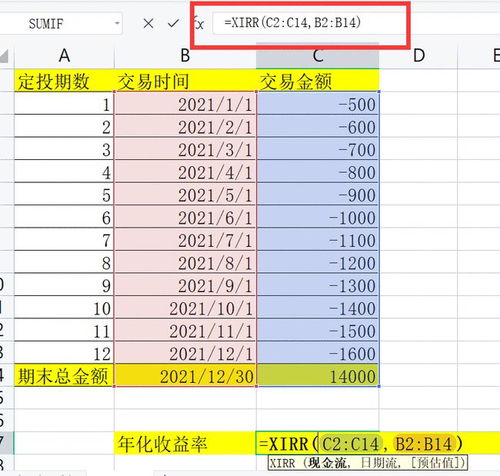The height and width of the screenshot is (476, 500).
Task: Click period cell for 2021/6/1 row
Action: click(x=64, y=217)
